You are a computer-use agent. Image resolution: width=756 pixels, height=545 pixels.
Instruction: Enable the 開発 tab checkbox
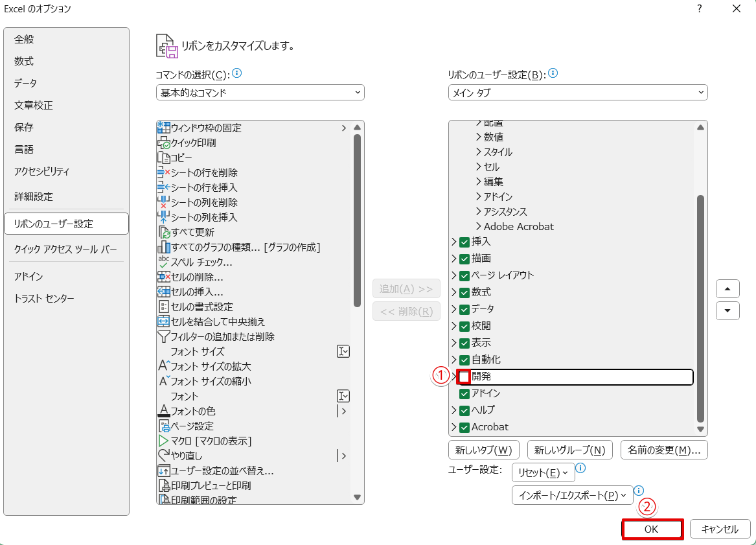(464, 377)
